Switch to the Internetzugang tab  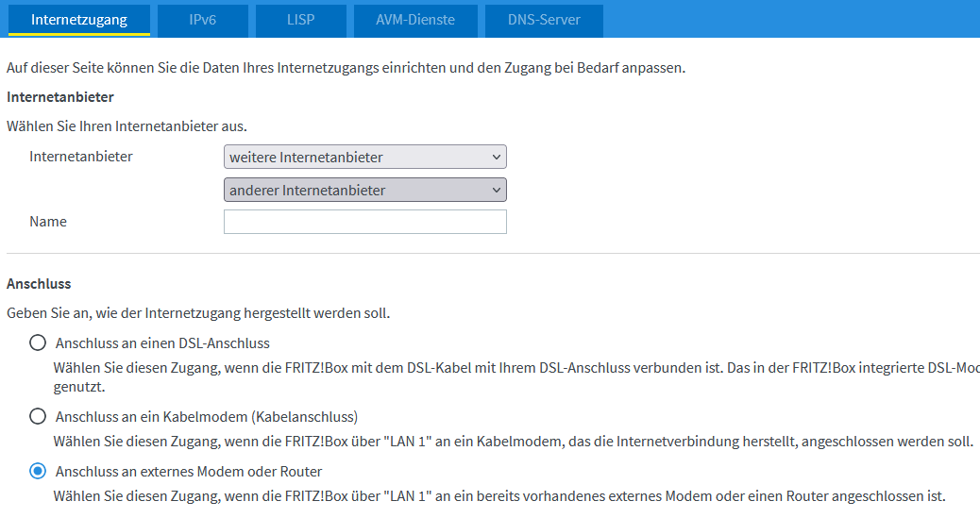tap(79, 19)
